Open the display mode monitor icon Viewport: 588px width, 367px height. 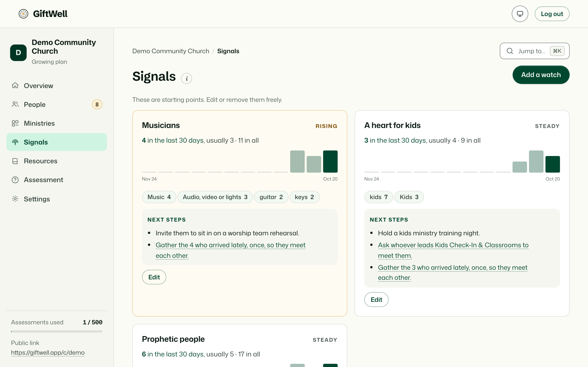[x=520, y=14]
